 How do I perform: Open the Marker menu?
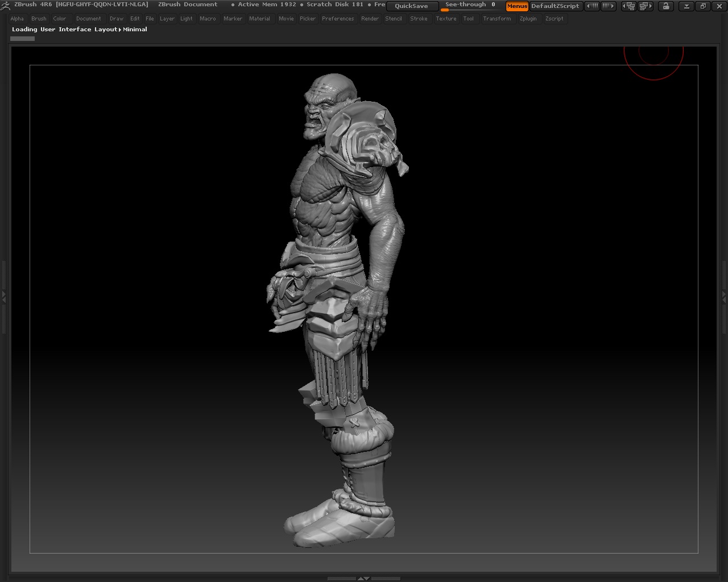click(x=233, y=19)
